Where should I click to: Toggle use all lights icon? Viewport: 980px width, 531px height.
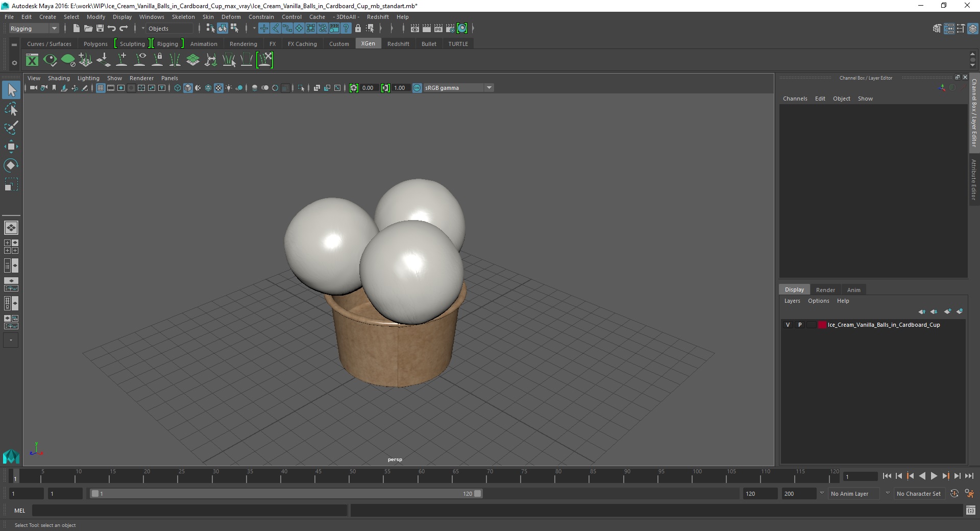pos(229,88)
